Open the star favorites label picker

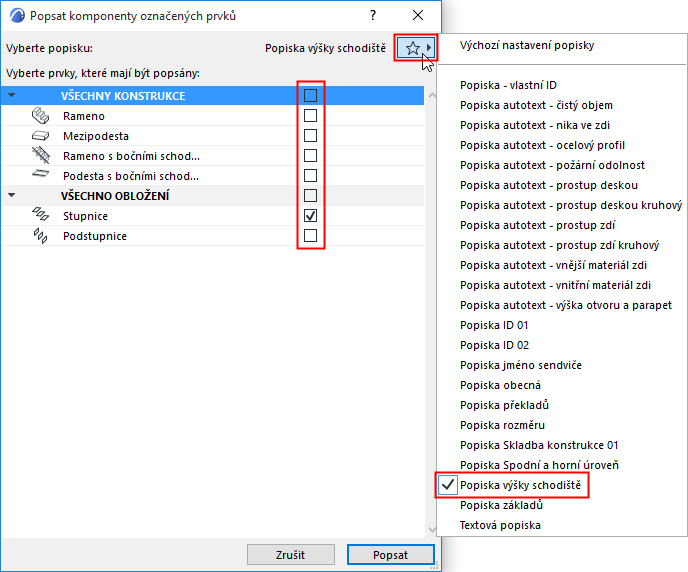(x=416, y=48)
